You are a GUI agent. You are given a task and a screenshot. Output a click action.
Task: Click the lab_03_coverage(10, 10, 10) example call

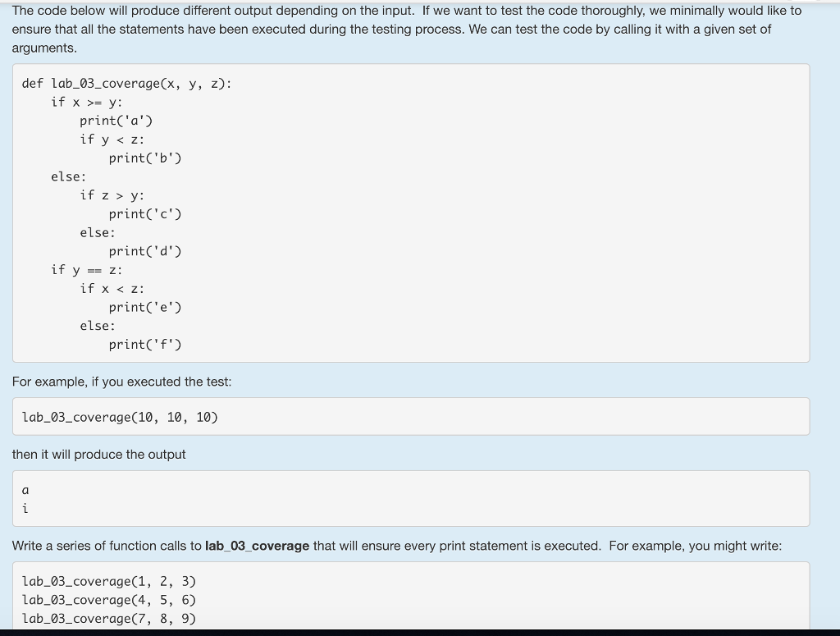pos(119,417)
